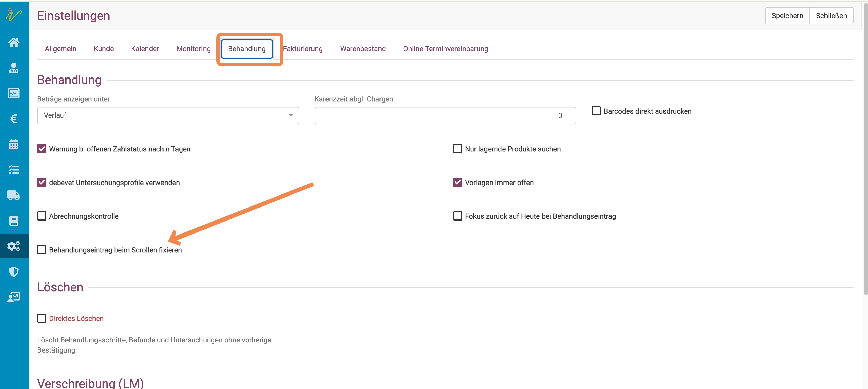Open the home icon in sidebar
This screenshot has width=868, height=389.
(14, 43)
